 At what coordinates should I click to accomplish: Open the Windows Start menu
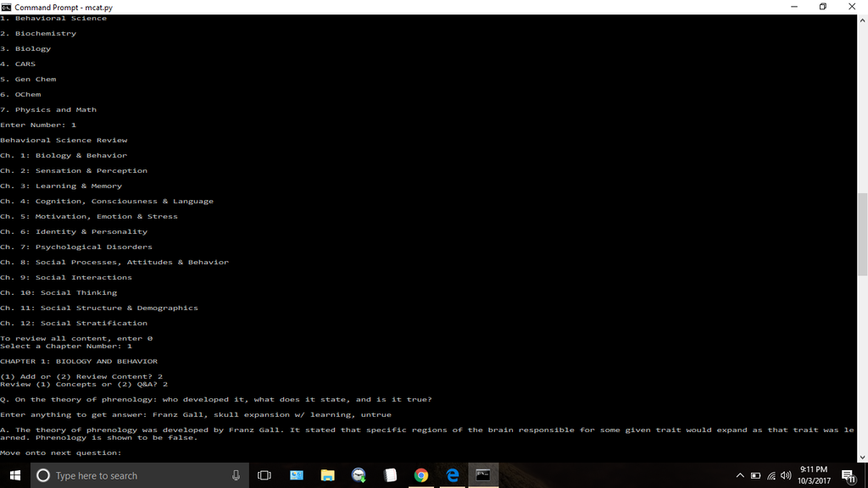[15, 475]
